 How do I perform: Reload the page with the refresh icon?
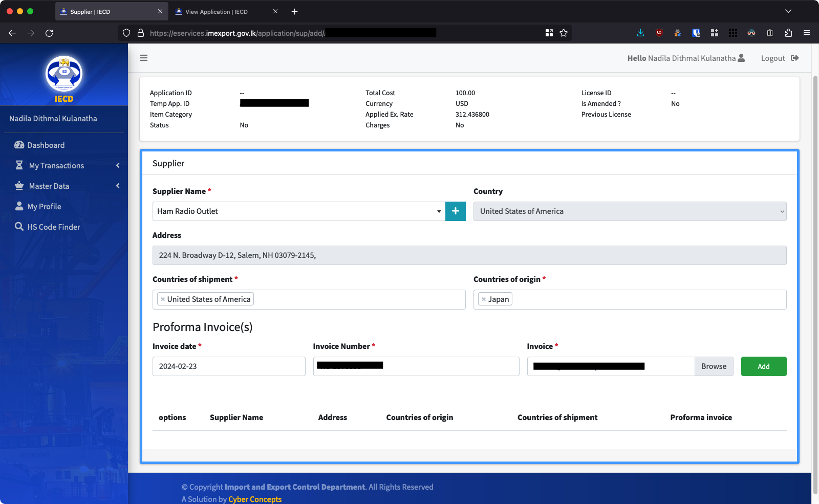(49, 33)
